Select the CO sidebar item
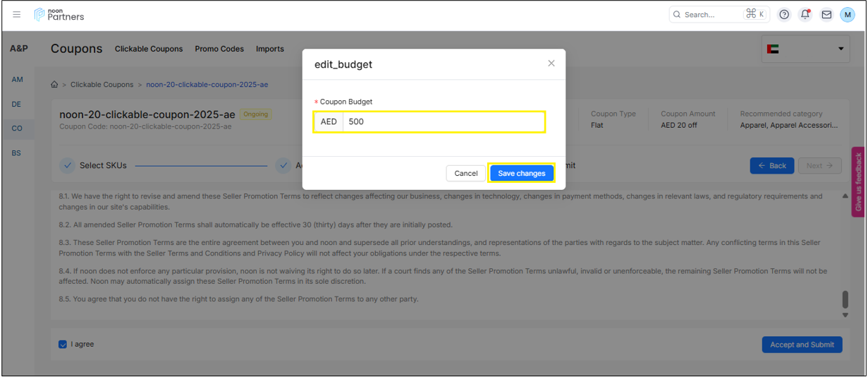The image size is (868, 377). pos(17,128)
